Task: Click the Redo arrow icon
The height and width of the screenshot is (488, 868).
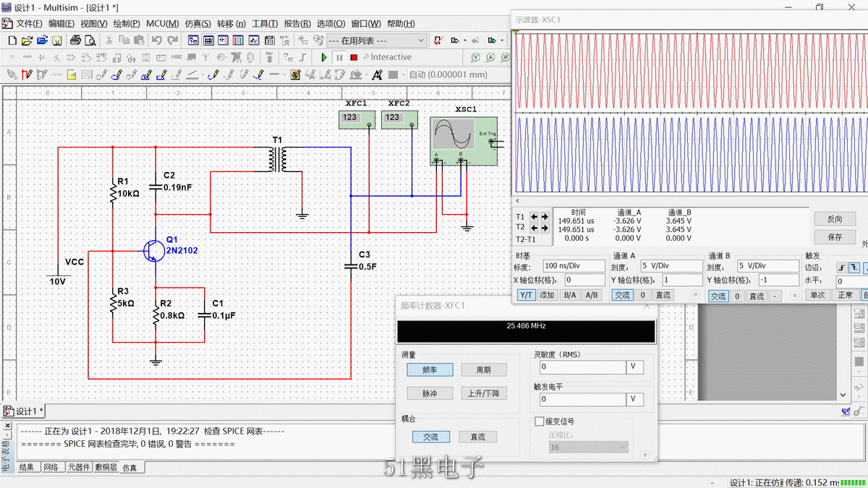Action: click(x=172, y=40)
